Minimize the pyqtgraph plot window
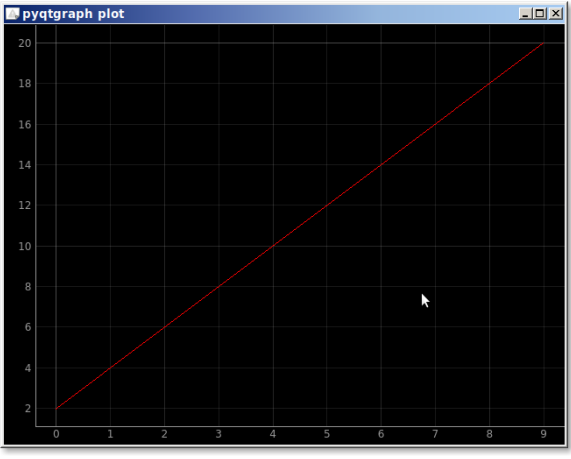Image resolution: width=571 pixels, height=459 pixels. 525,14
